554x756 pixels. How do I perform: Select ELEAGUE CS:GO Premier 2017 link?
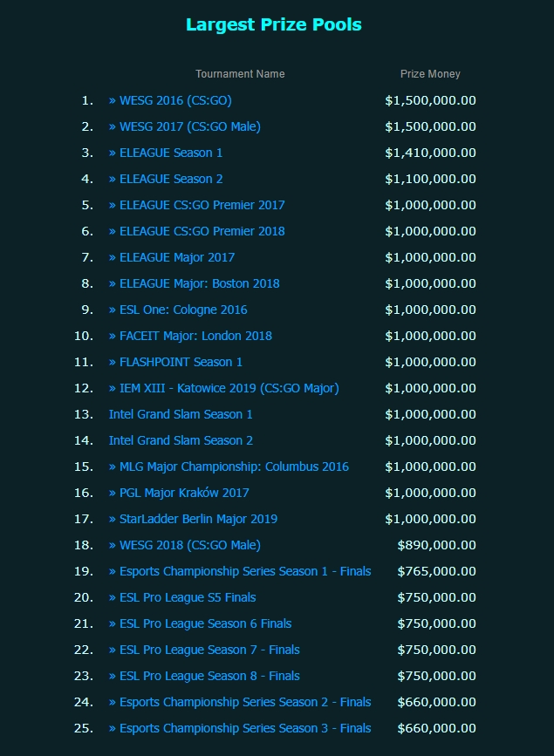pyautogui.click(x=196, y=205)
